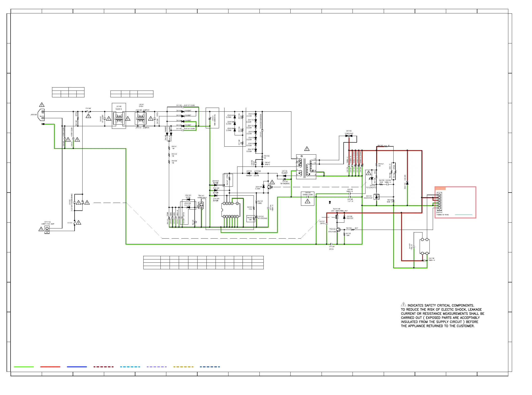This screenshot has height=395, width=532.
Task: Click the blue underline in the CN4141 box
Action: tap(463, 215)
